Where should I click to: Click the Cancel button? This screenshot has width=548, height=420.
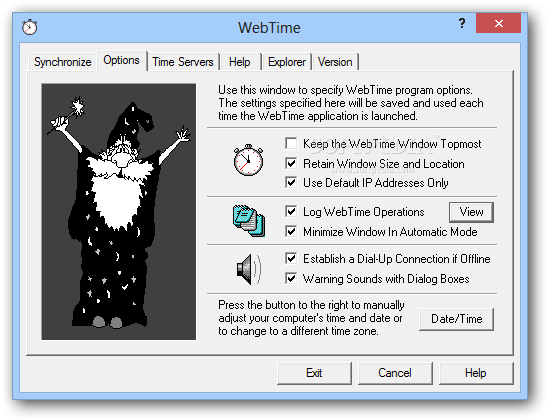pyautogui.click(x=395, y=373)
